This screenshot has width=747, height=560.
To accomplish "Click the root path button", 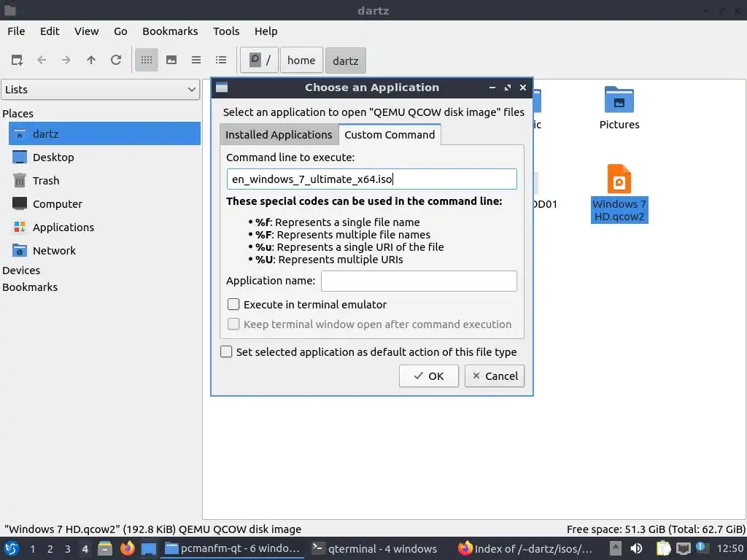I will point(259,61).
